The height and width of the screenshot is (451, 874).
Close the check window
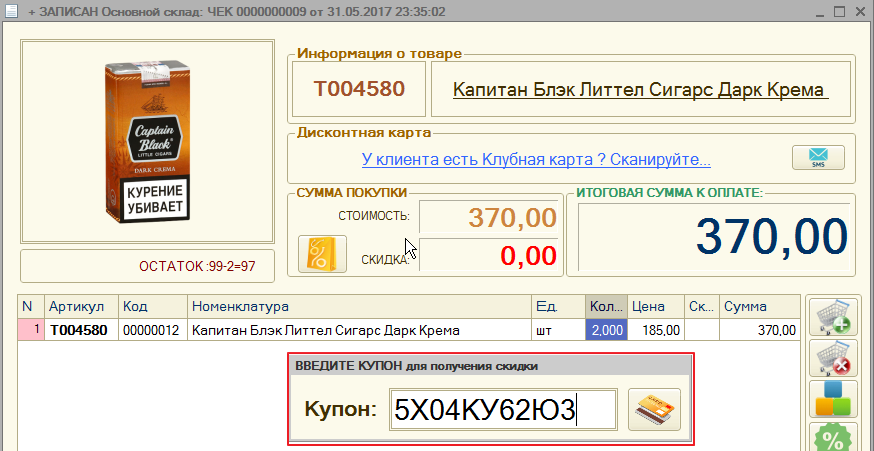(861, 11)
